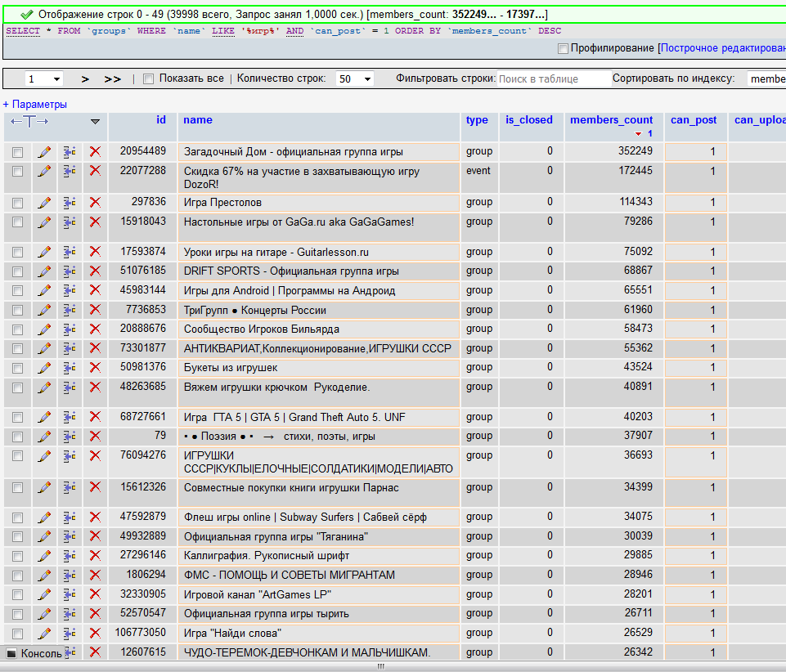
Task: Click edit pencil for DRIFT SPORTS row
Action: pyautogui.click(x=44, y=271)
